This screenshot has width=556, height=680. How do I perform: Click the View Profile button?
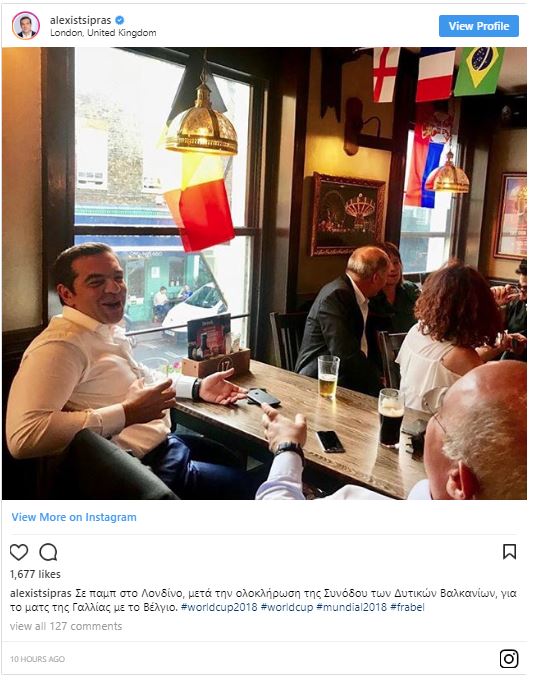(x=478, y=26)
